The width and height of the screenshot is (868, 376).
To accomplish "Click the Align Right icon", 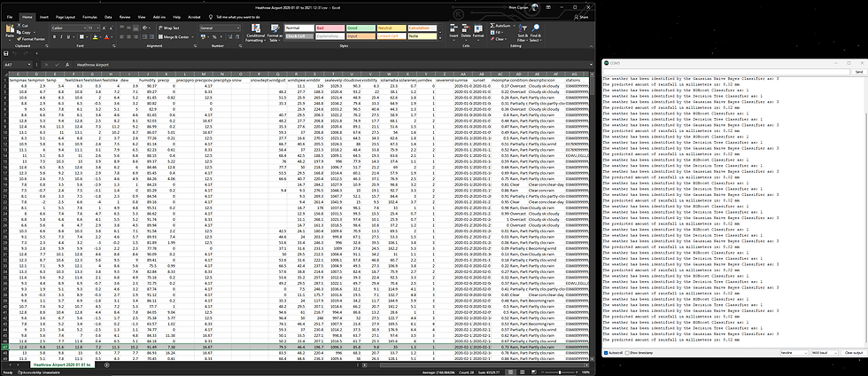I will click(x=135, y=36).
